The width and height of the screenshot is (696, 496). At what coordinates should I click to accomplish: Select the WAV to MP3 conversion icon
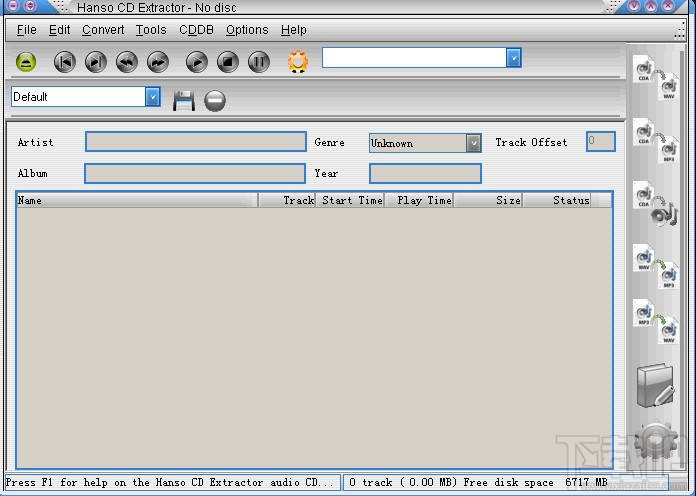pyautogui.click(x=656, y=267)
